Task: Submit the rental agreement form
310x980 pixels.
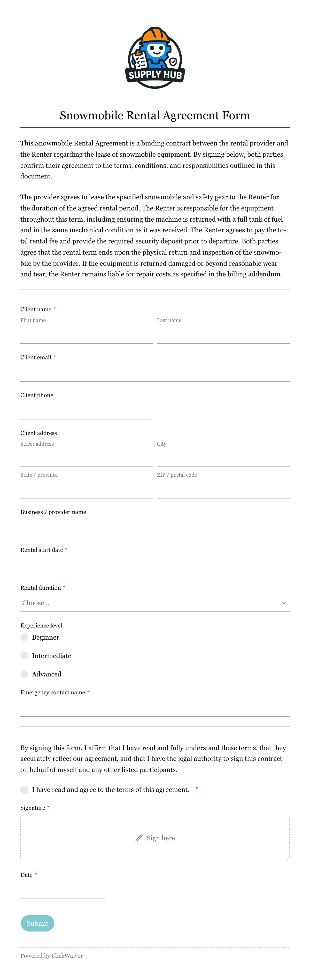Action: pyautogui.click(x=37, y=923)
